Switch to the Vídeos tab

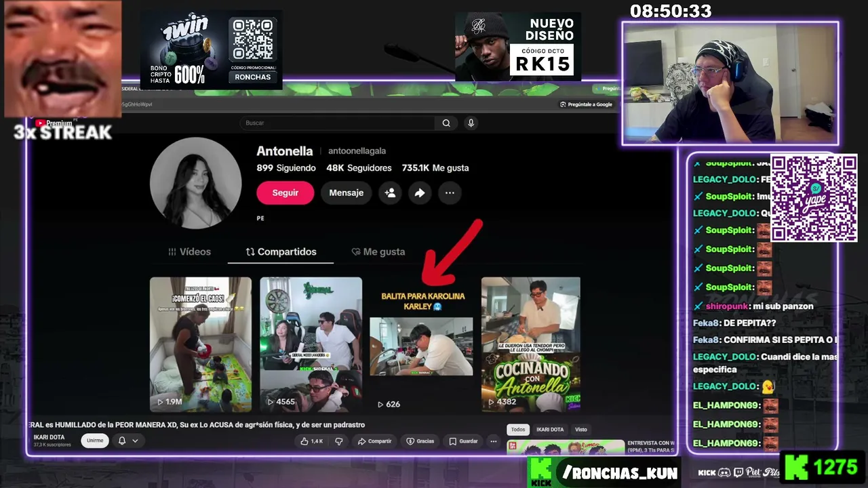coord(189,251)
